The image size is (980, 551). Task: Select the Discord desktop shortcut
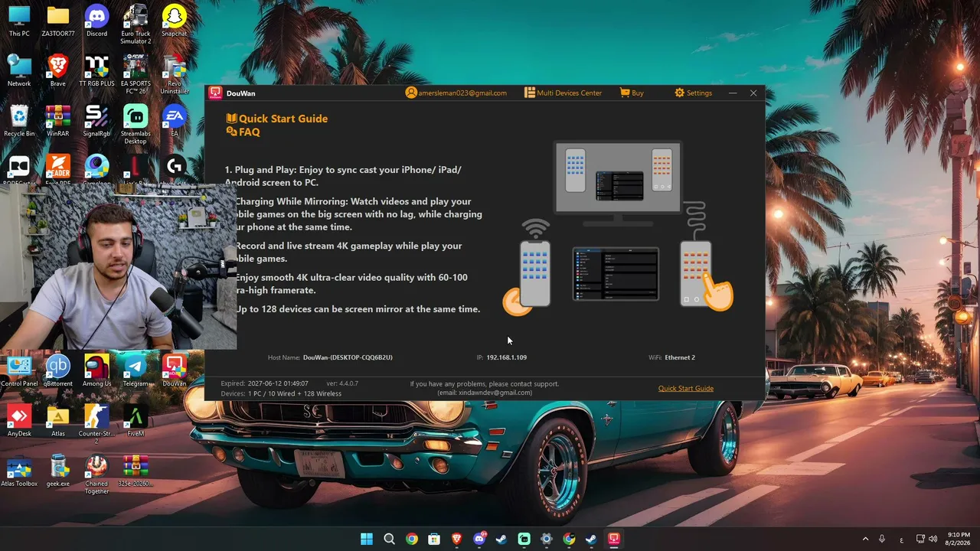96,21
